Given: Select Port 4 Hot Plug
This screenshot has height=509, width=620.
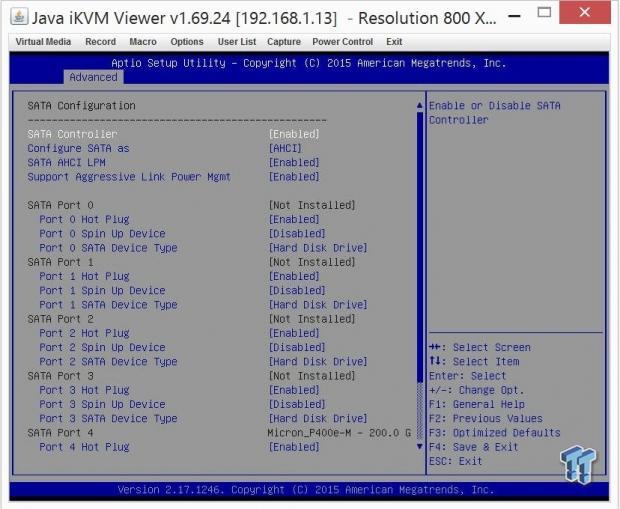Looking at the screenshot, I should click(x=84, y=447).
